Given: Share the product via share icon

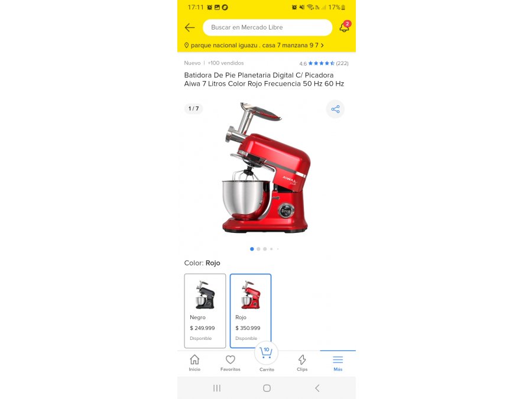Looking at the screenshot, I should [x=335, y=109].
